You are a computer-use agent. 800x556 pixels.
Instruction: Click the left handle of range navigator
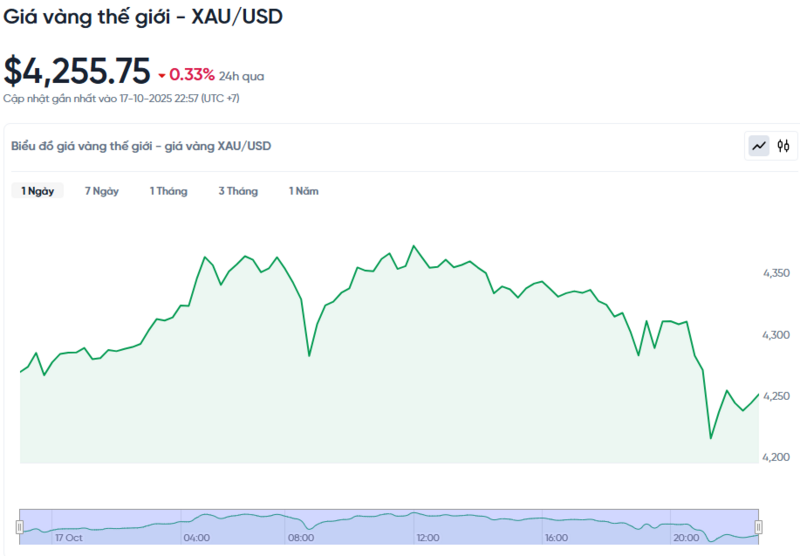(19, 526)
